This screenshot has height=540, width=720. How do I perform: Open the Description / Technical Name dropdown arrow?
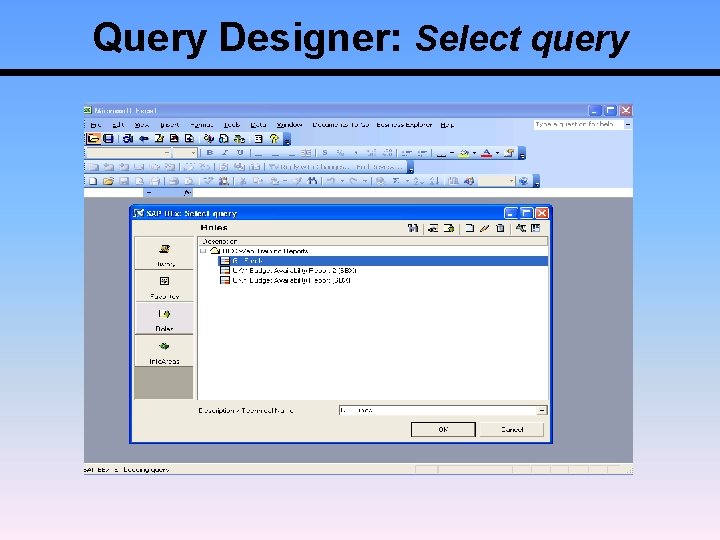click(x=542, y=410)
